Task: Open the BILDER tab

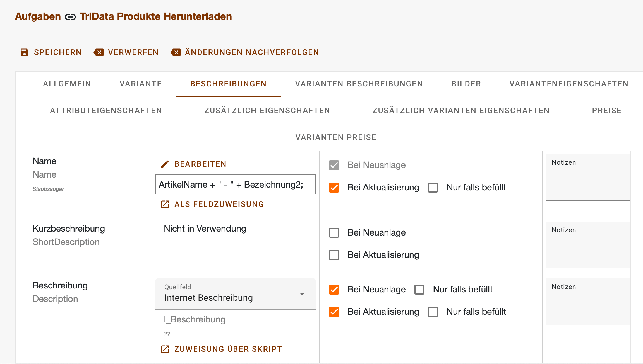Action: tap(466, 84)
